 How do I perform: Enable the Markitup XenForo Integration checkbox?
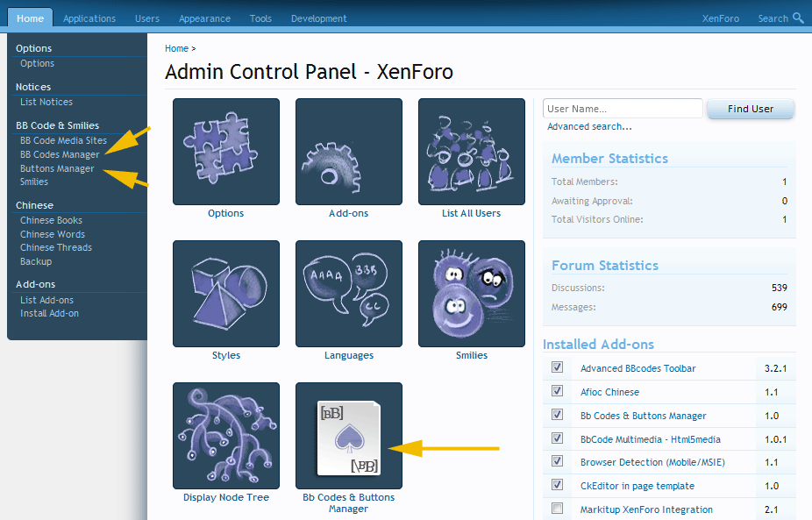pos(557,509)
